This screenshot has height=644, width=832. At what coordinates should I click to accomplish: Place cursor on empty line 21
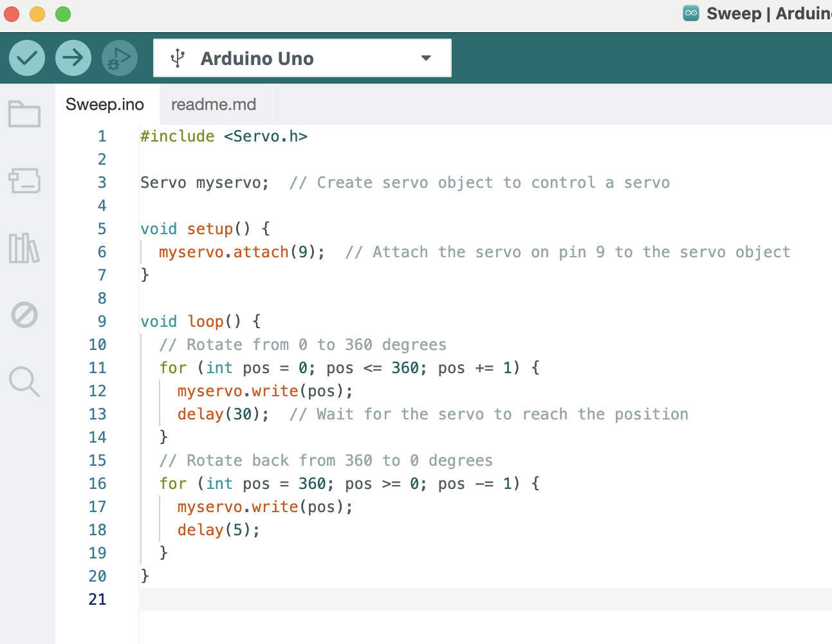click(485, 600)
